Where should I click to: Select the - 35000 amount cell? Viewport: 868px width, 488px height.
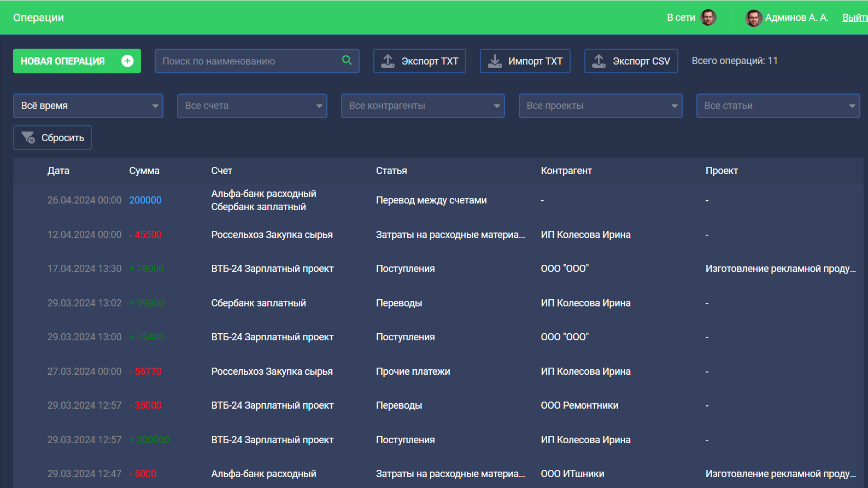pos(145,405)
